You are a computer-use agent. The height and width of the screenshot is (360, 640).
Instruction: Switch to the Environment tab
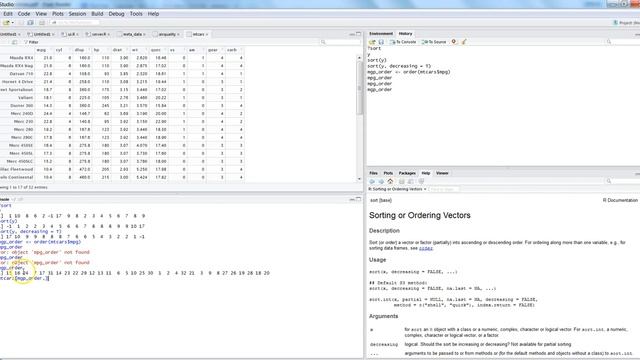[x=381, y=33]
